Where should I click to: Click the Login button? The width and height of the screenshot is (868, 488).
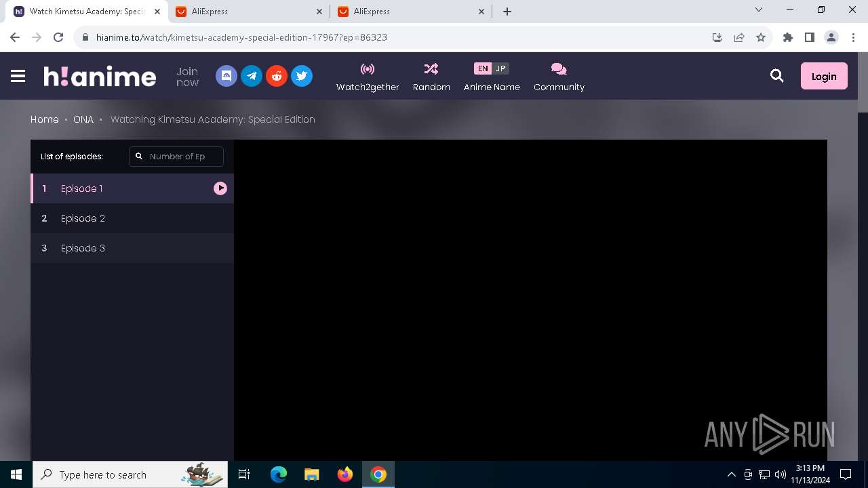coord(824,76)
